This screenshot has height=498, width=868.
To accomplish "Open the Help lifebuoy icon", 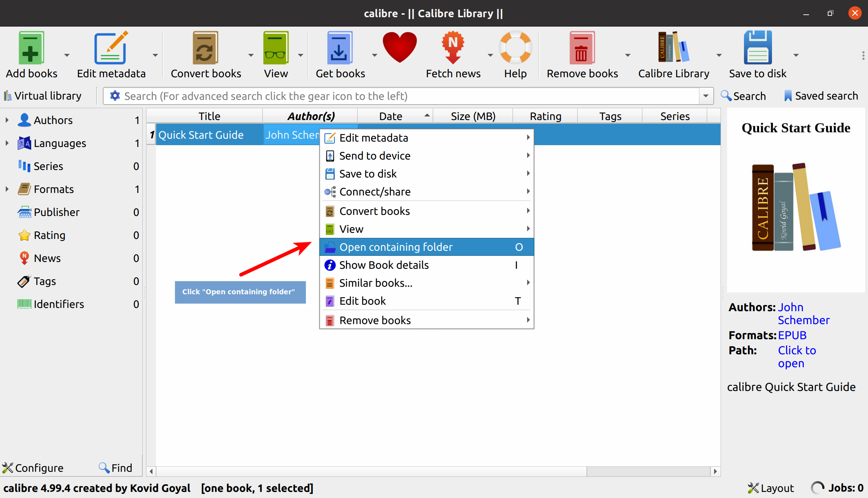I will 515,48.
